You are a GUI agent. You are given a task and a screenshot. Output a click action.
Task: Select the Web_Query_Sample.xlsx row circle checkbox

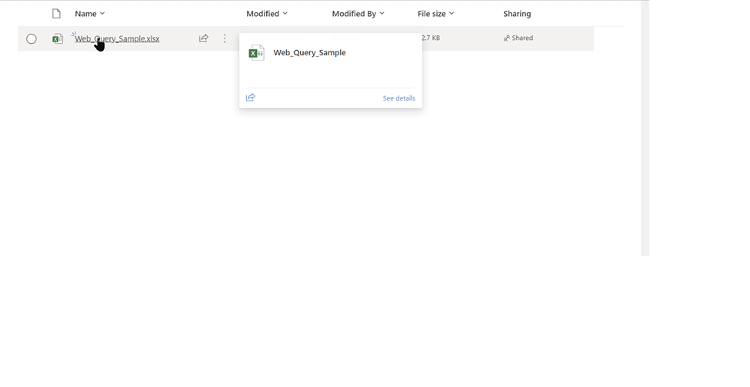(x=31, y=39)
